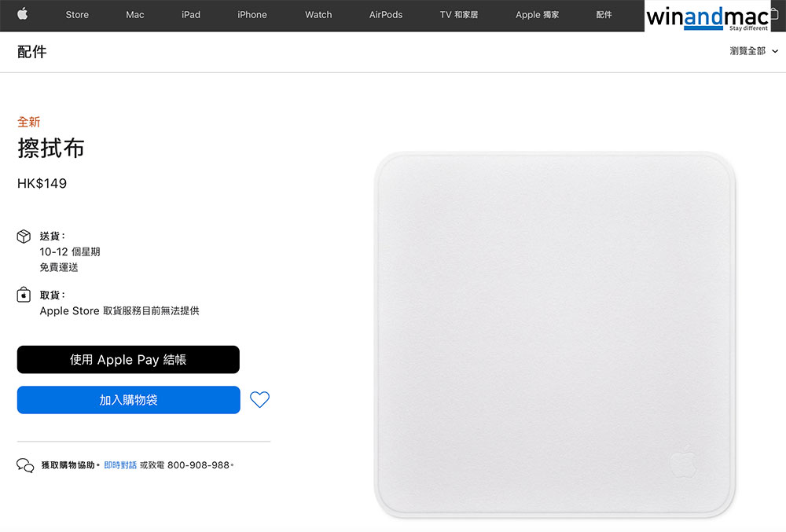Expand the 瀏覽全部 dropdown
This screenshot has height=532, width=786.
(x=754, y=51)
